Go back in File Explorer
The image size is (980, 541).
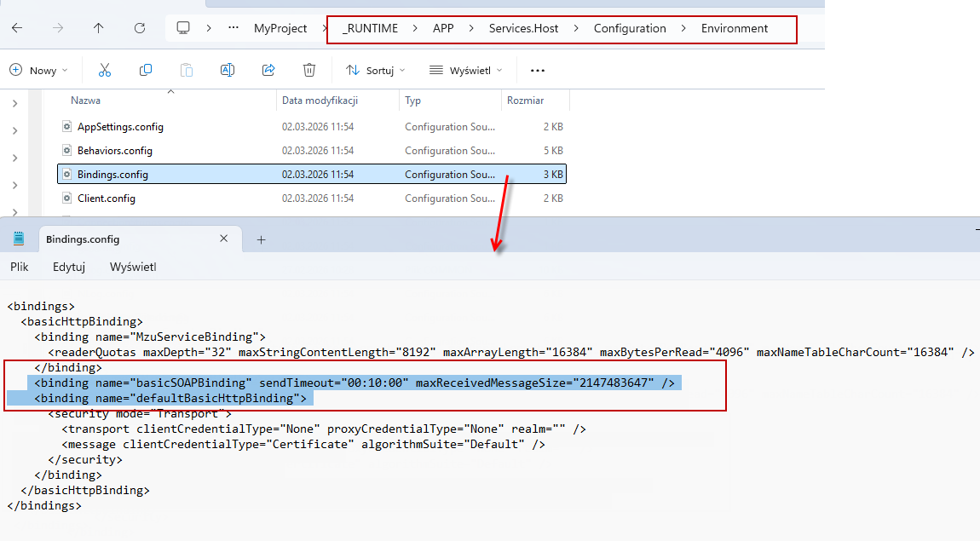pyautogui.click(x=18, y=28)
